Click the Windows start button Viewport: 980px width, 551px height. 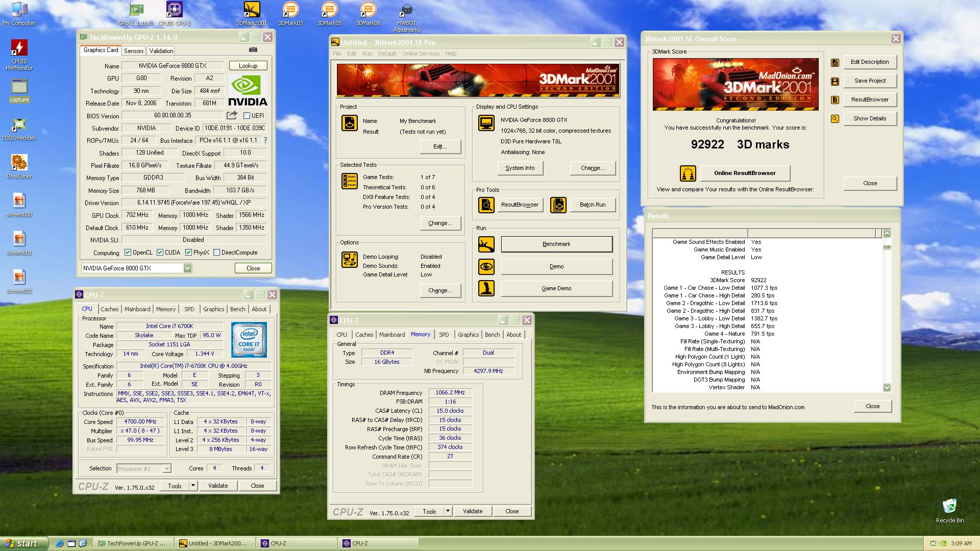point(24,543)
